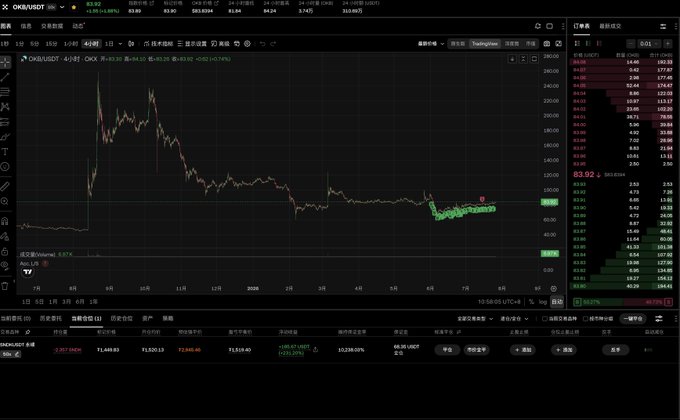Toggle log scale on chart

pyautogui.click(x=543, y=302)
